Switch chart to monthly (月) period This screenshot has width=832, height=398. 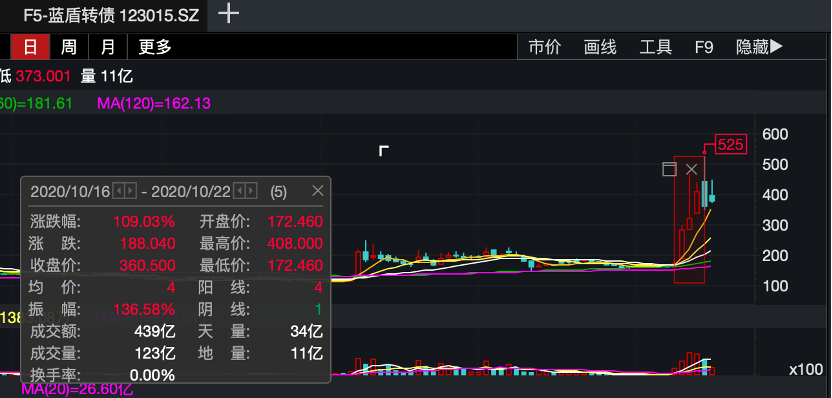(108, 47)
